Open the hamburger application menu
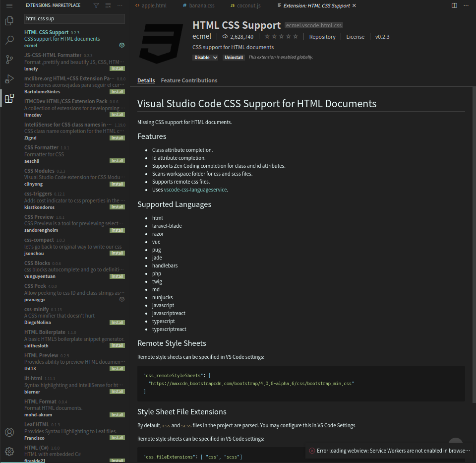The height and width of the screenshot is (463, 476). (x=9, y=5)
